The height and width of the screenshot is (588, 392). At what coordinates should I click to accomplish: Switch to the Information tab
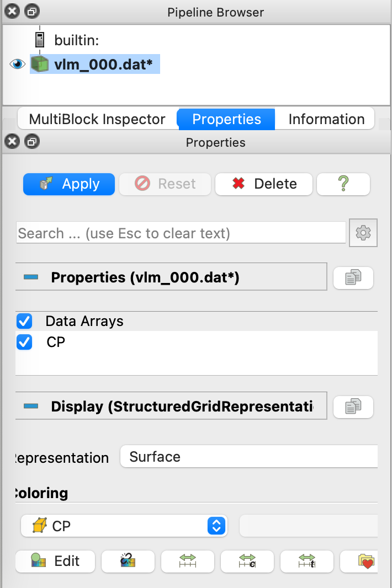tap(326, 119)
